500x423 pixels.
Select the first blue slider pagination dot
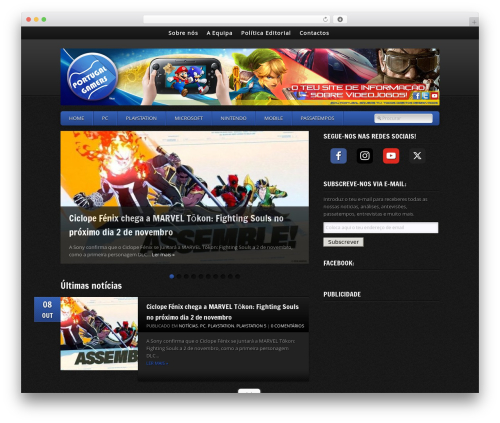[172, 276]
